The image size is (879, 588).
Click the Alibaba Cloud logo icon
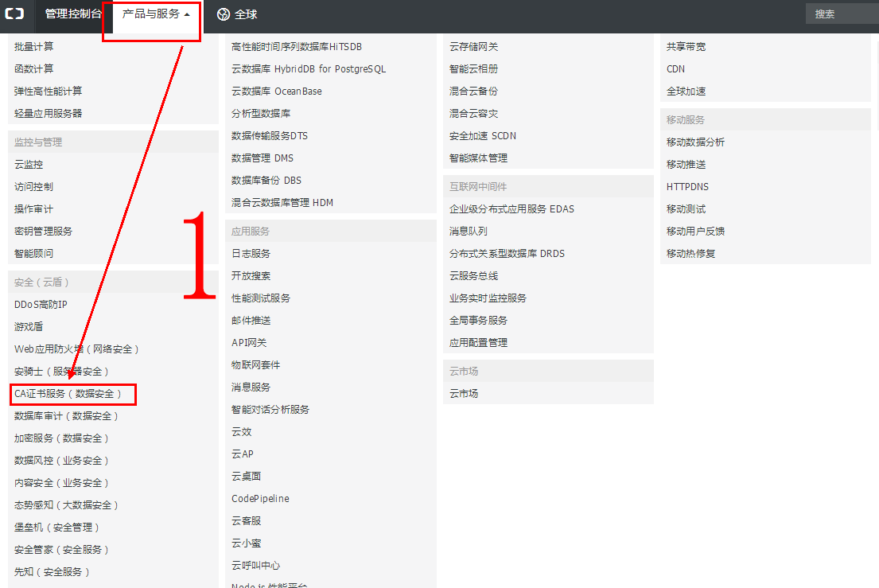(x=14, y=14)
